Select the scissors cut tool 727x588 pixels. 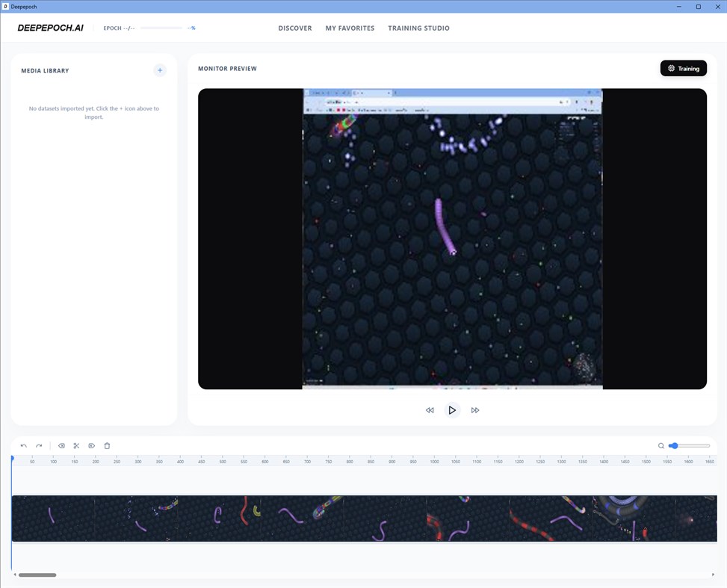pyautogui.click(x=76, y=445)
